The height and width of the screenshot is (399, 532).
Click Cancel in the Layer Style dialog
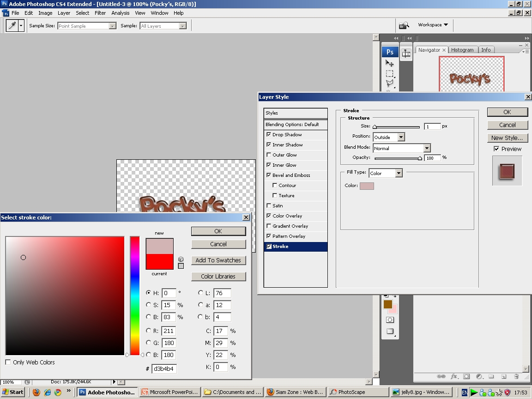pyautogui.click(x=507, y=125)
